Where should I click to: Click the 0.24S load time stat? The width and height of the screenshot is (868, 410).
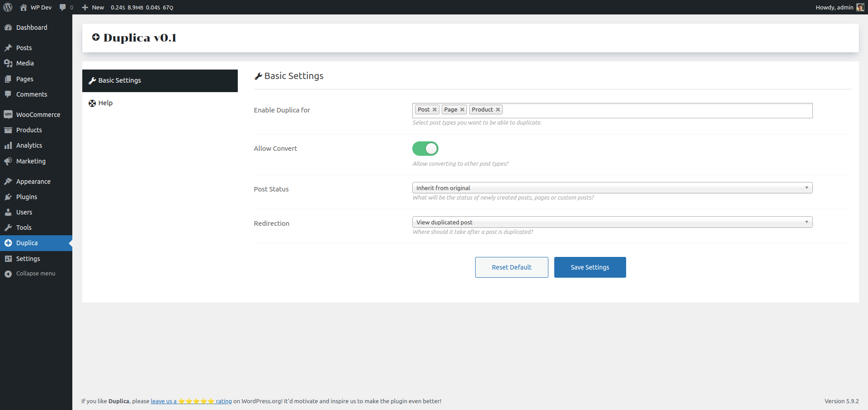[x=118, y=8]
